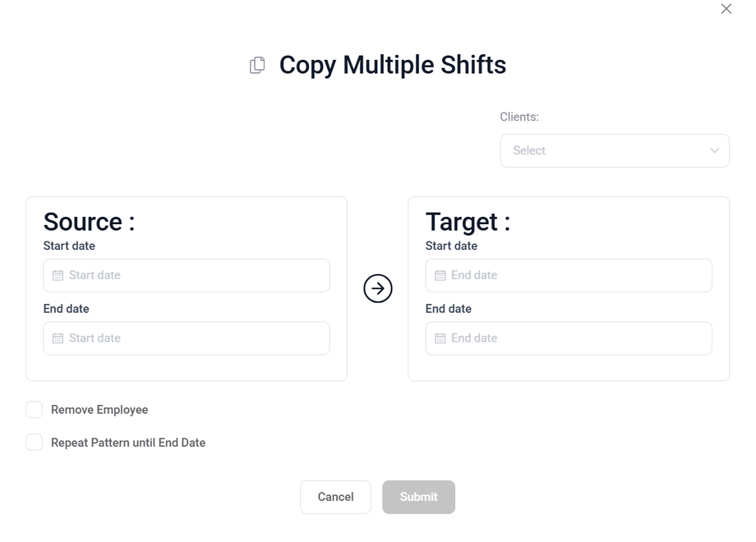Submit the copy shifts form
Image resolution: width=756 pixels, height=542 pixels.
click(418, 497)
